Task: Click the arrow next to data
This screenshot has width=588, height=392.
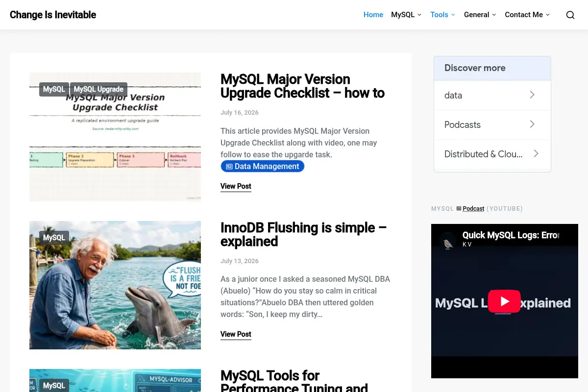Action: tap(532, 95)
